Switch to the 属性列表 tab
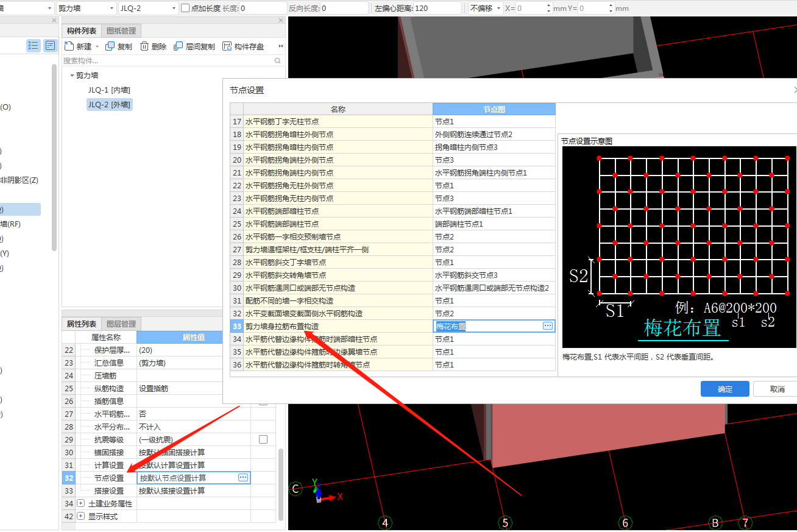This screenshot has height=532, width=797. click(82, 324)
